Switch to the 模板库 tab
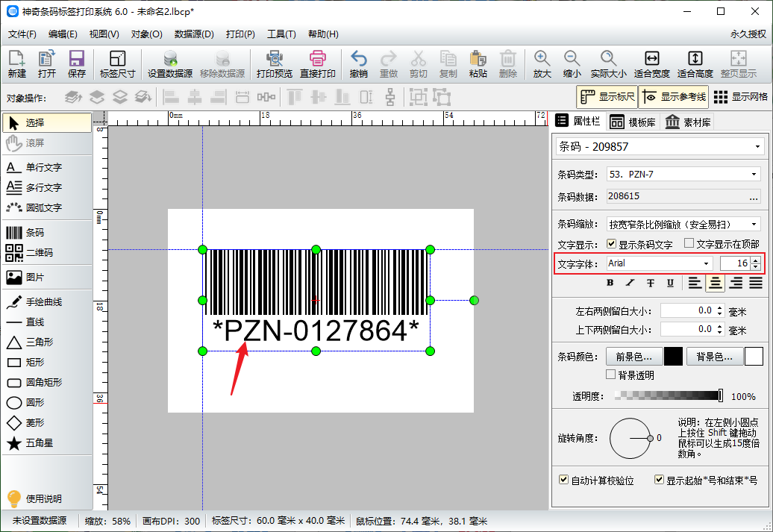 [x=633, y=122]
